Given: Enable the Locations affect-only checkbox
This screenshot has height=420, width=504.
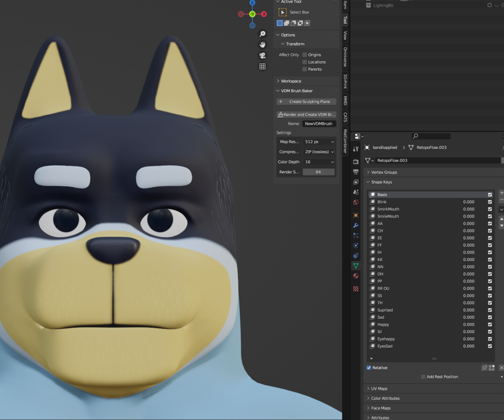Looking at the screenshot, I should click(x=305, y=62).
